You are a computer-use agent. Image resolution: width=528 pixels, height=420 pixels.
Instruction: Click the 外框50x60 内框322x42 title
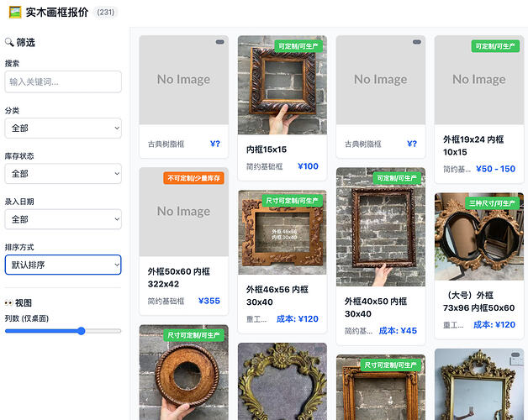[x=179, y=278]
